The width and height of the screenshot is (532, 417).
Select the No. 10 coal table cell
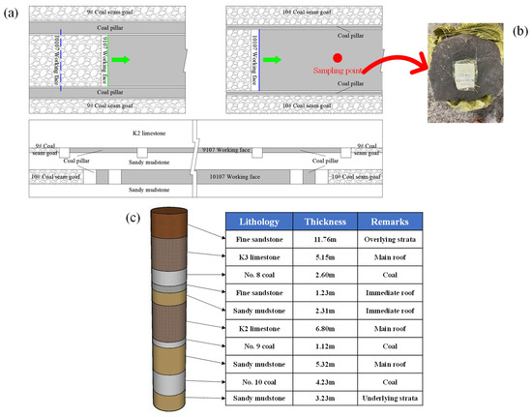(259, 382)
